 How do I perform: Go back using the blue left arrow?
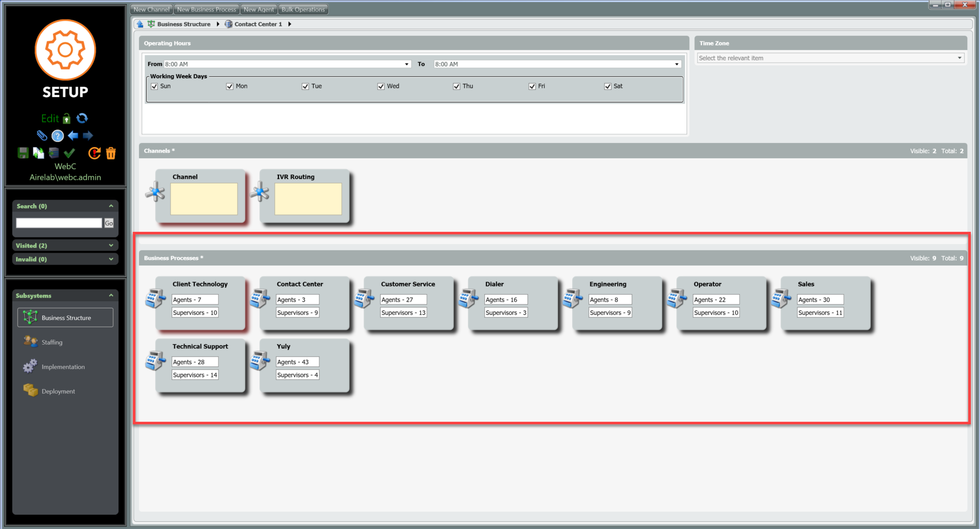[x=73, y=135]
